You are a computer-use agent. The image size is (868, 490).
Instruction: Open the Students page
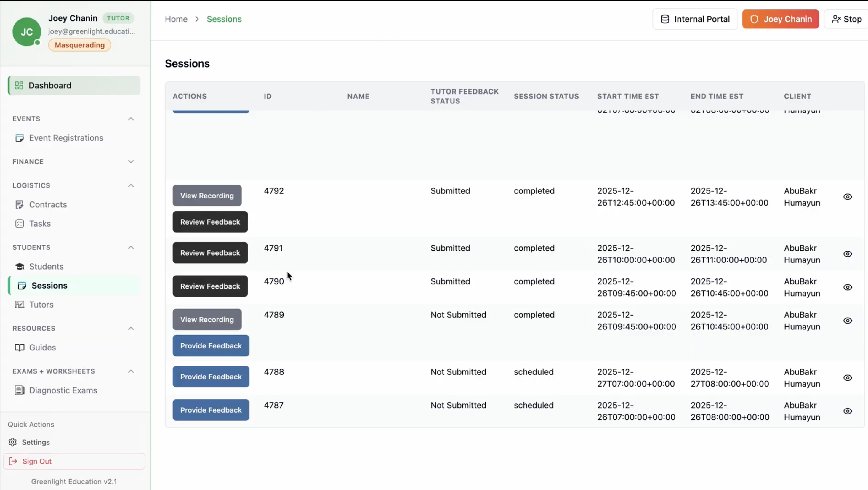pos(46,266)
